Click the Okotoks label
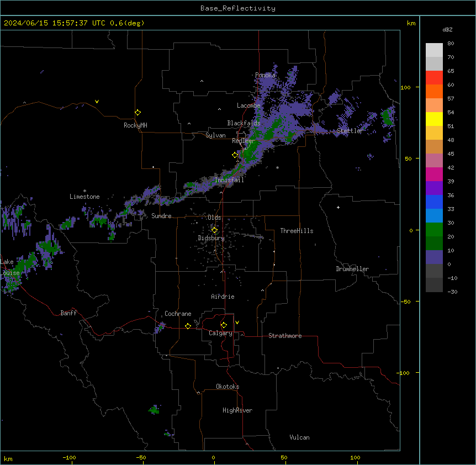This screenshot has width=476, height=465. pos(228,387)
